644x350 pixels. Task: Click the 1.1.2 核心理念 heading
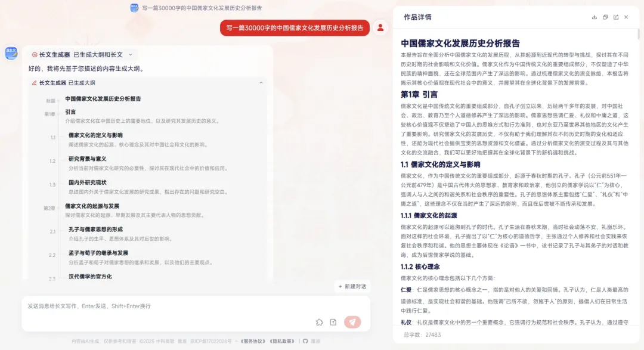(420, 267)
